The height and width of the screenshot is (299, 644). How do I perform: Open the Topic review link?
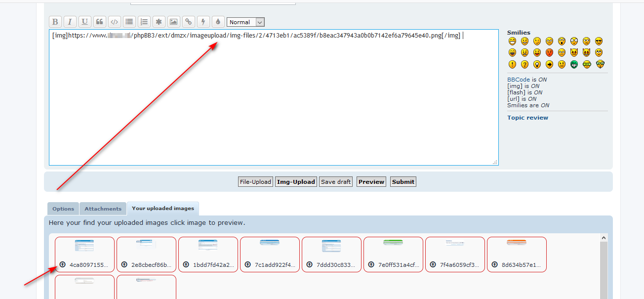tap(527, 118)
